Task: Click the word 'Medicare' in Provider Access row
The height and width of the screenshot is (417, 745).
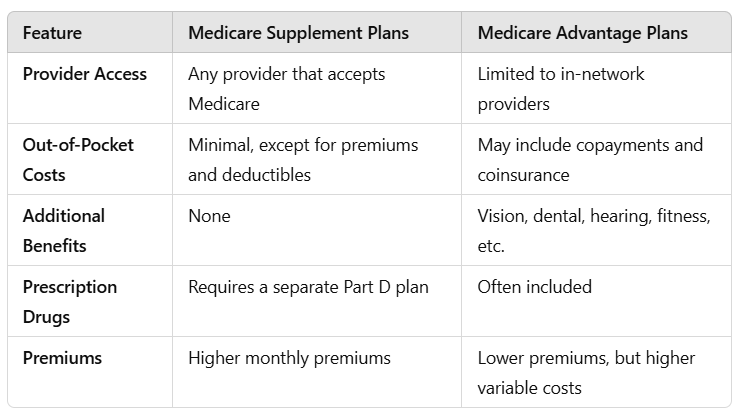Action: click(x=224, y=104)
